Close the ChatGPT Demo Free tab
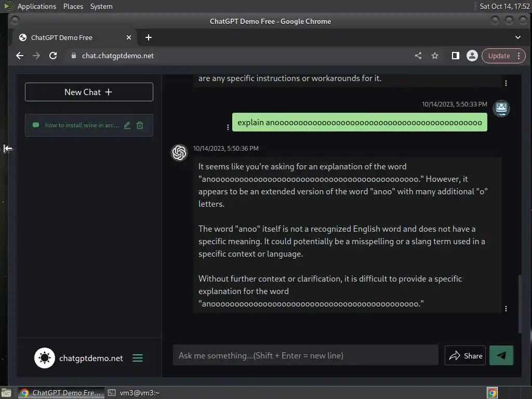 [129, 37]
